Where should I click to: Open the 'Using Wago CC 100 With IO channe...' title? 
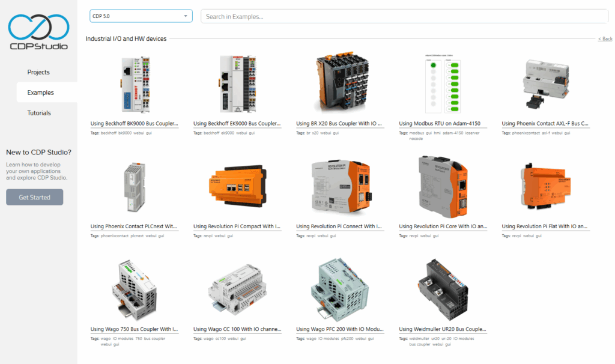tap(237, 329)
